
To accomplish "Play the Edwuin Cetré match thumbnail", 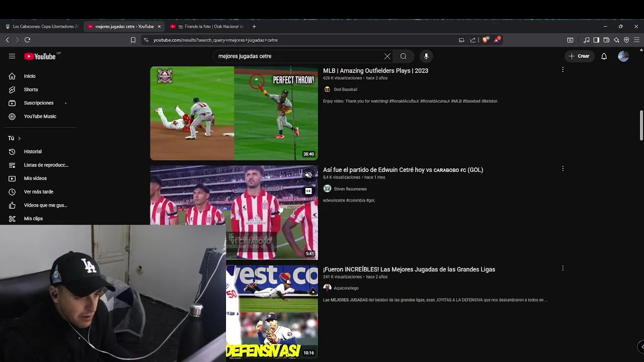I will click(x=234, y=213).
